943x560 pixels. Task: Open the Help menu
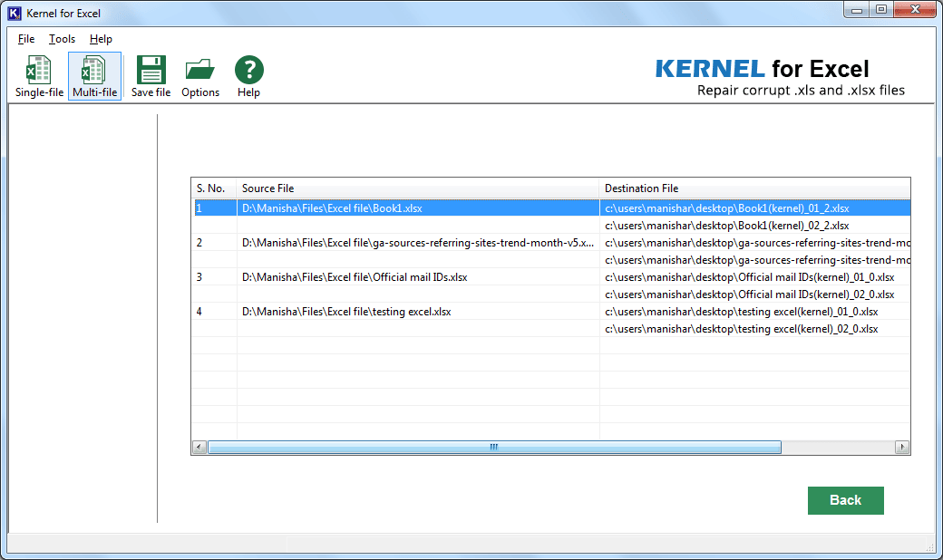pos(101,39)
